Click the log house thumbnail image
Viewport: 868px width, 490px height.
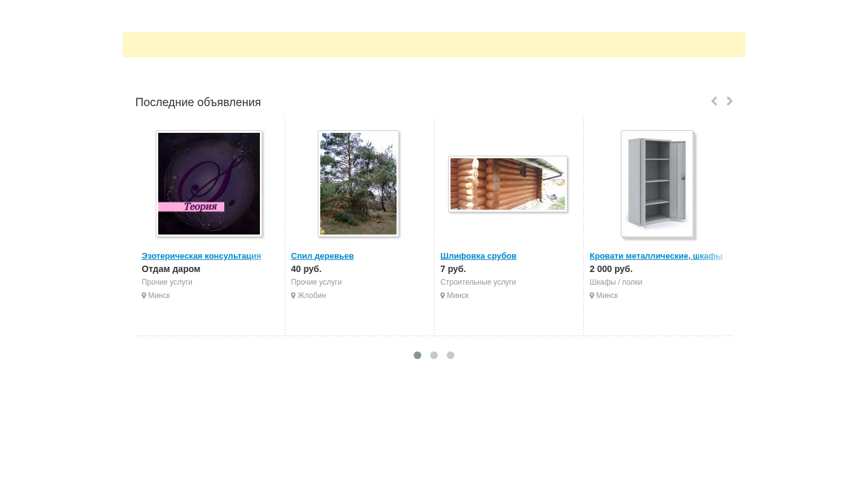click(x=508, y=184)
